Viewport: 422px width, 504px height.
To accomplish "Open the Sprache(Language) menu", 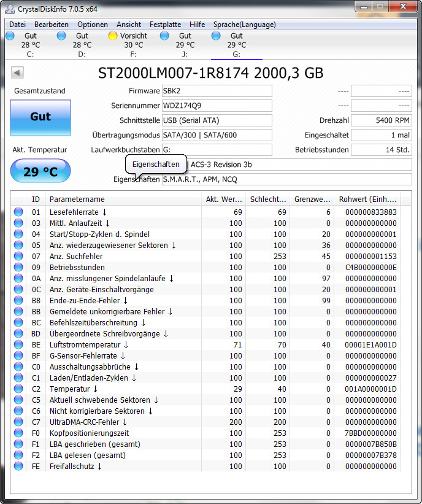I will 244,25.
